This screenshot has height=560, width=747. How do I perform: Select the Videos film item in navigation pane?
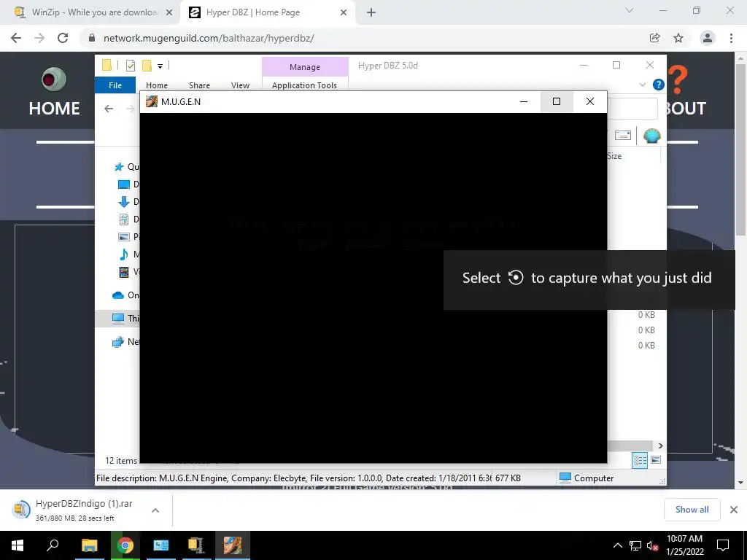128,272
